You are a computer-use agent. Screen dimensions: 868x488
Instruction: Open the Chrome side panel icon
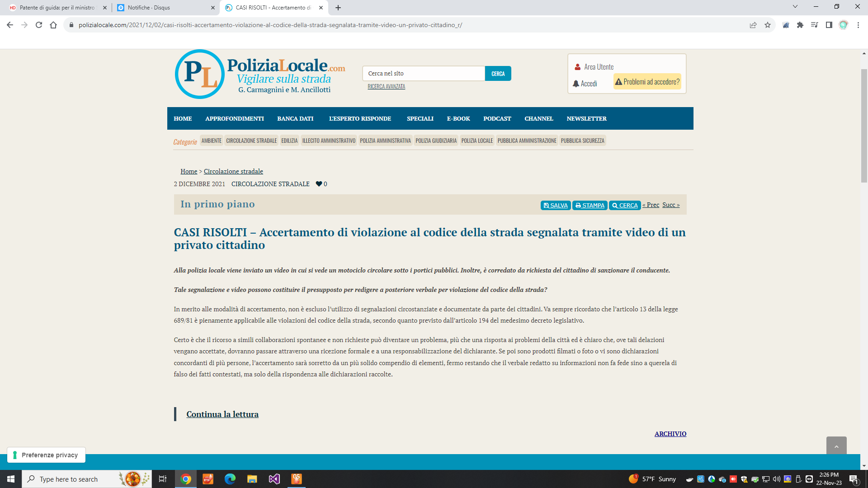(x=829, y=25)
